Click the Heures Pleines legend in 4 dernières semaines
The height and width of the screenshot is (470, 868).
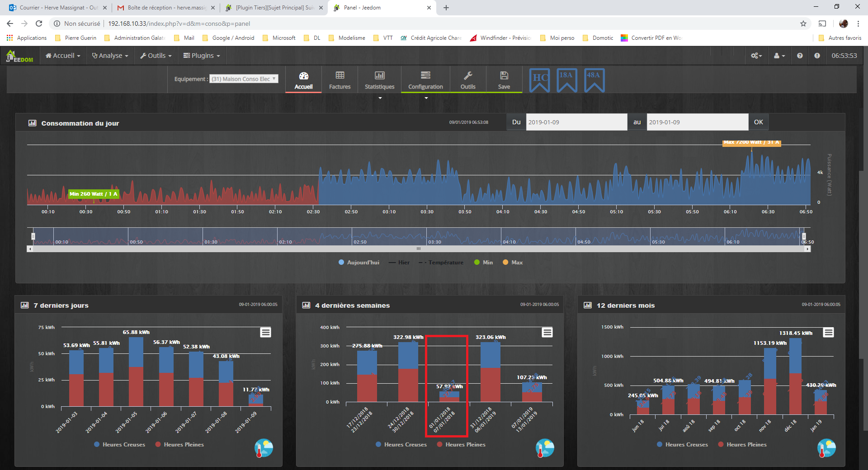pos(461,445)
